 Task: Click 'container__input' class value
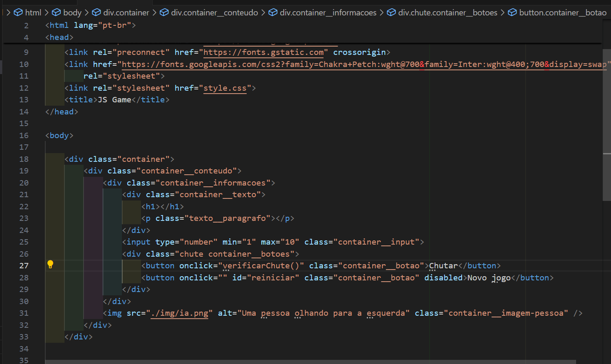376,242
